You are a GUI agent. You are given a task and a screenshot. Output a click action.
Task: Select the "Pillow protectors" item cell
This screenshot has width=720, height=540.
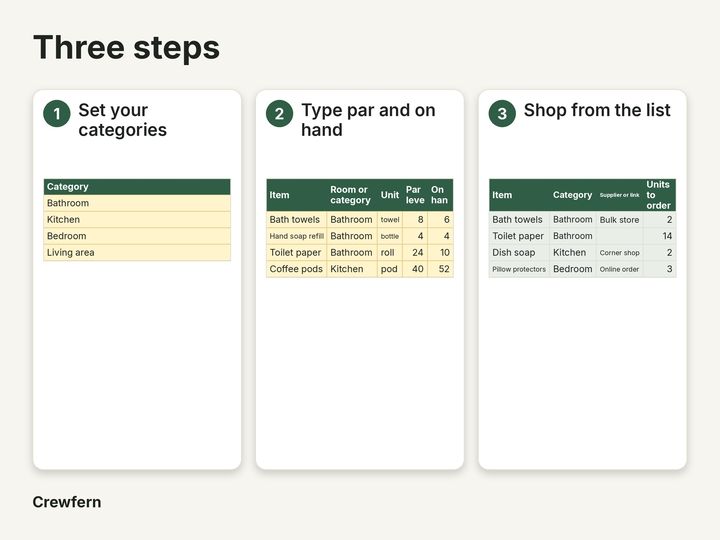[x=519, y=269]
